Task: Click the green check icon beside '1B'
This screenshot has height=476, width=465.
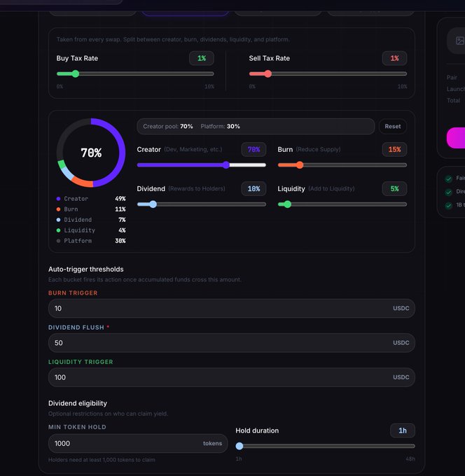Action: pos(449,206)
